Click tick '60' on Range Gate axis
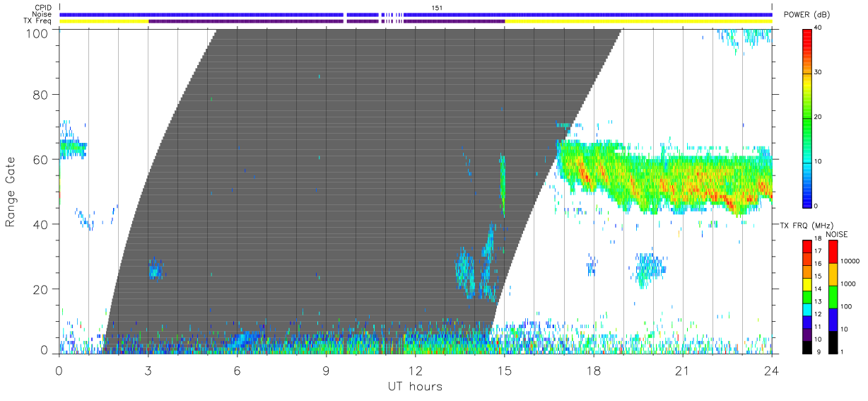The image size is (868, 401). click(x=42, y=159)
